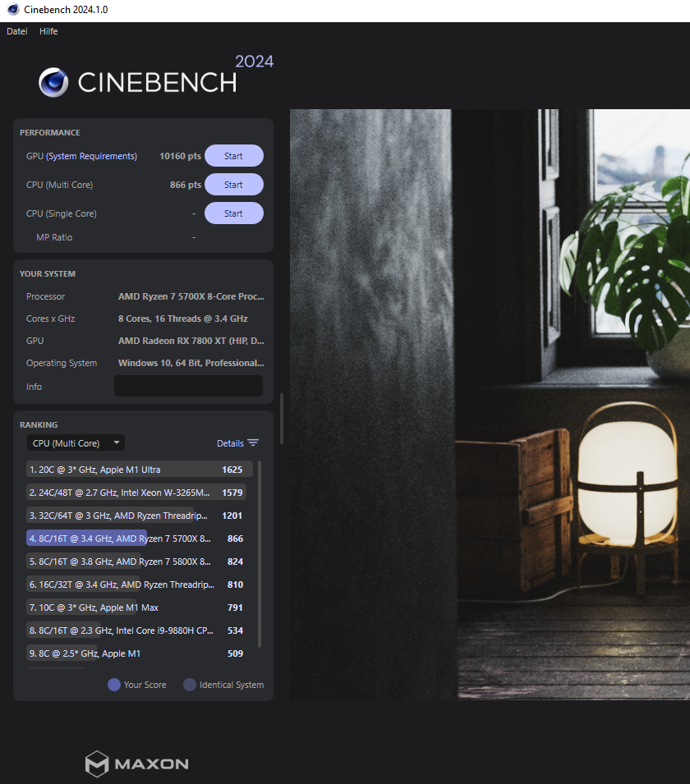Start the CPU Multi Core benchmark
The height and width of the screenshot is (784, 690).
pyautogui.click(x=233, y=185)
